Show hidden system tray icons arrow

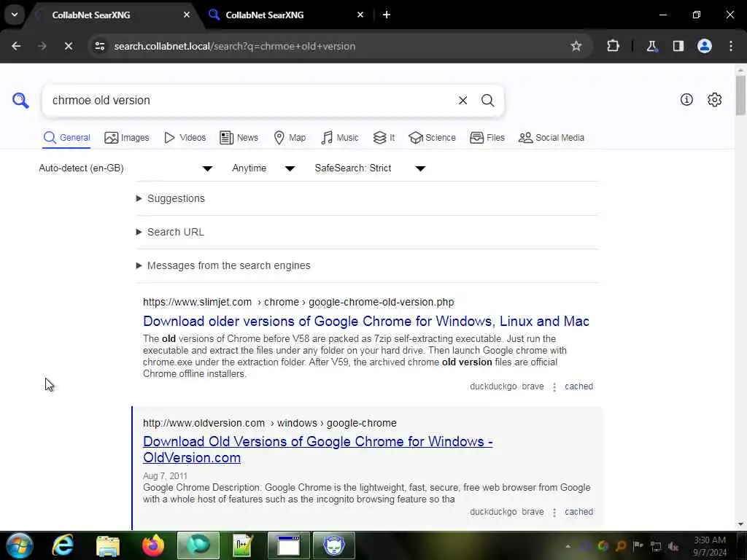[x=568, y=546]
